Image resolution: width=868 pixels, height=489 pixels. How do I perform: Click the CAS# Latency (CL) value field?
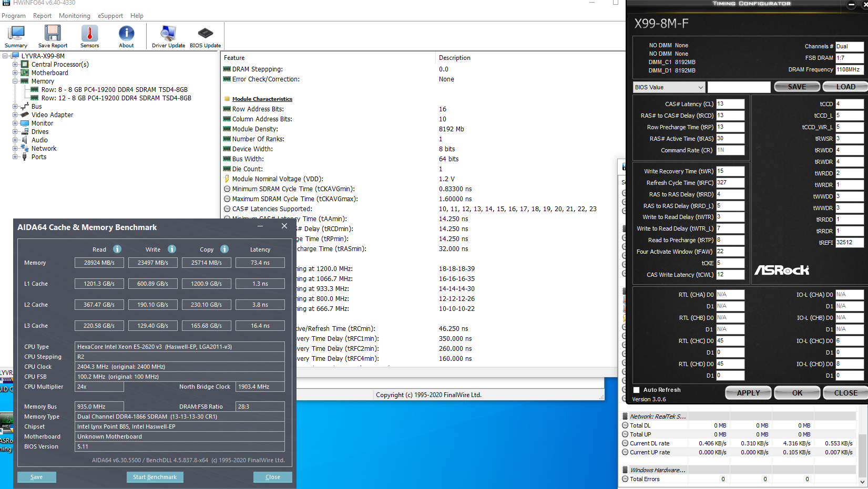click(730, 104)
